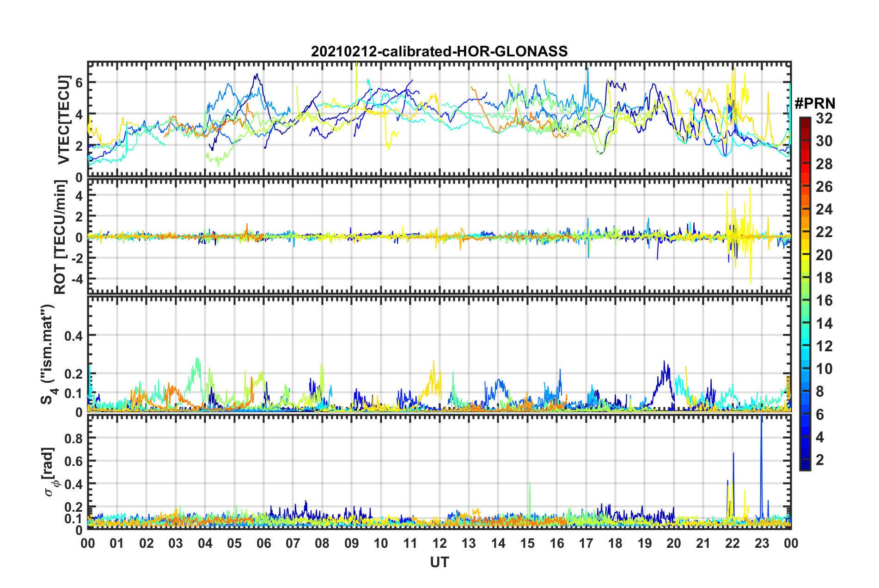
Task: Click the plot title 20210212-calibrated-HOR-GLONASS
Action: coord(439,51)
